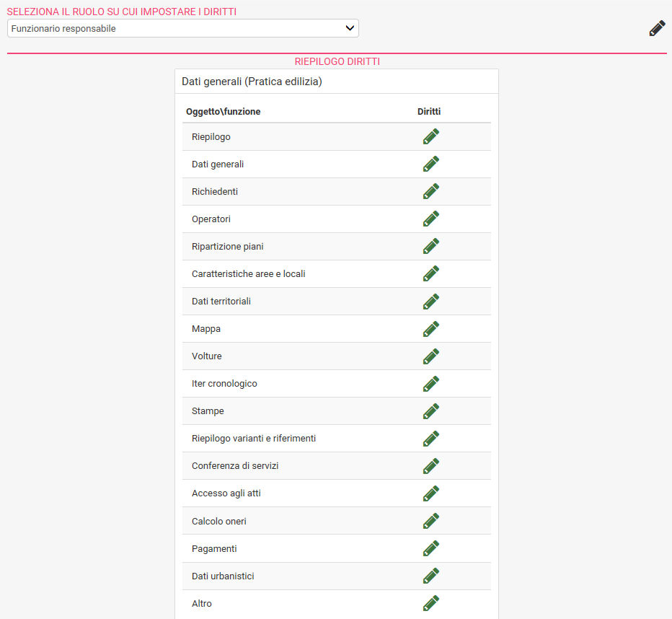672x619 pixels.
Task: Edit rights for Pagamenti
Action: point(430,548)
